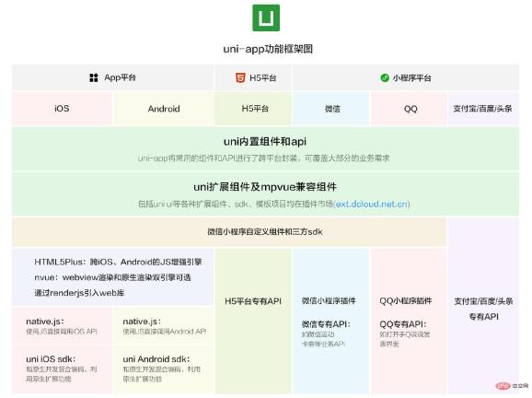Select the '微信' platform cell
Screen dimensions: 532x398
[331, 109]
